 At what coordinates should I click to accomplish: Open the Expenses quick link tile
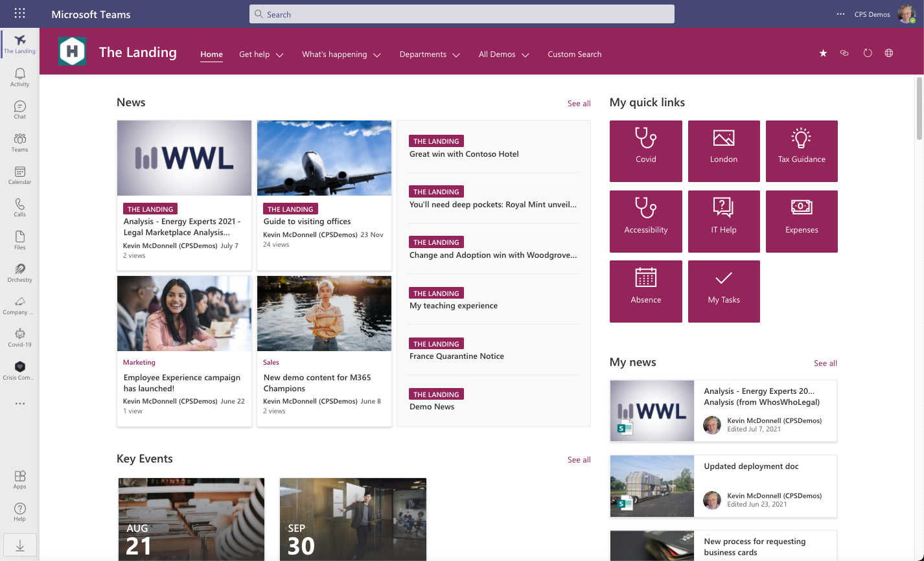[x=802, y=222]
